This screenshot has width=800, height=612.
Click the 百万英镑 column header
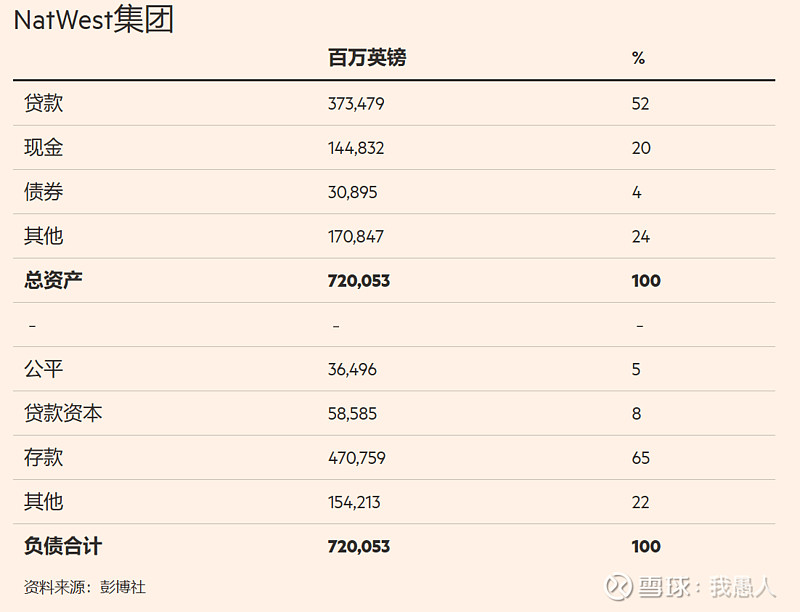(x=367, y=57)
